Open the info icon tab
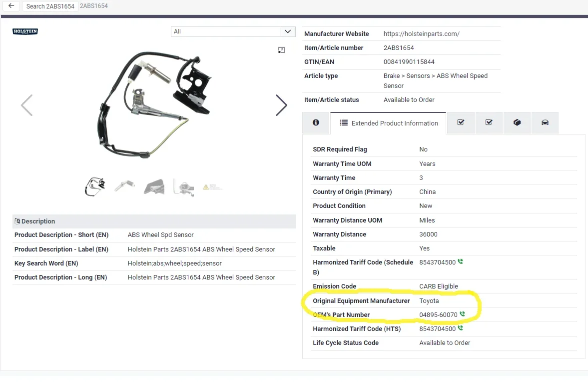This screenshot has height=382, width=588. click(x=316, y=122)
